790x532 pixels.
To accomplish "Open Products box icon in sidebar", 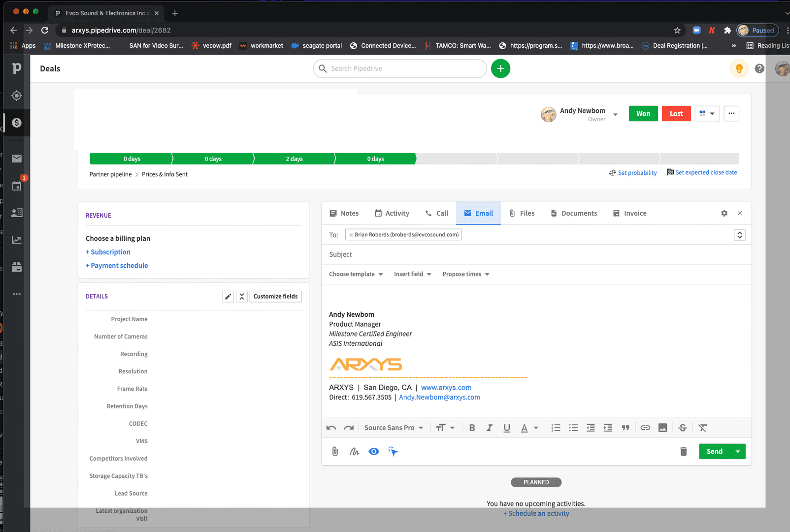I will 17,267.
